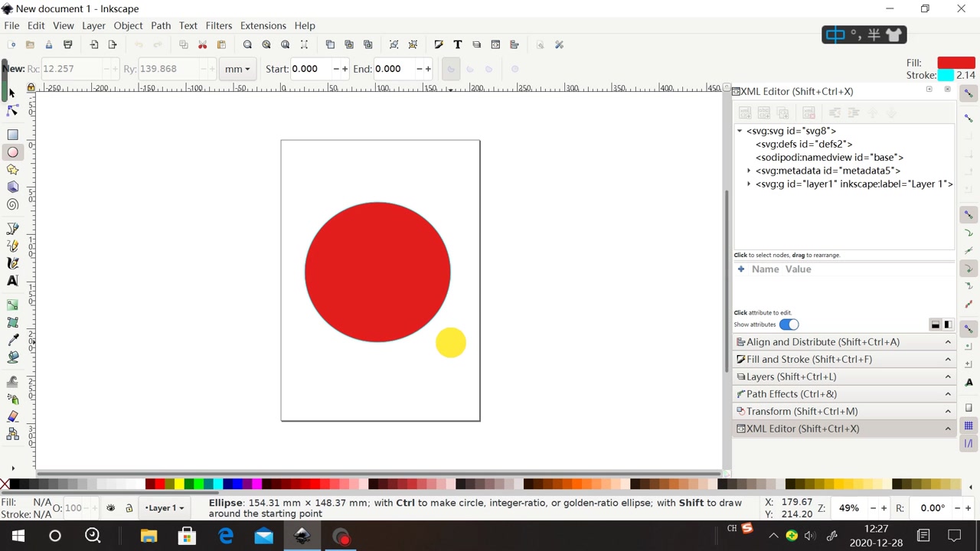The image size is (980, 551).
Task: Open the Filters menu
Action: [x=218, y=26]
